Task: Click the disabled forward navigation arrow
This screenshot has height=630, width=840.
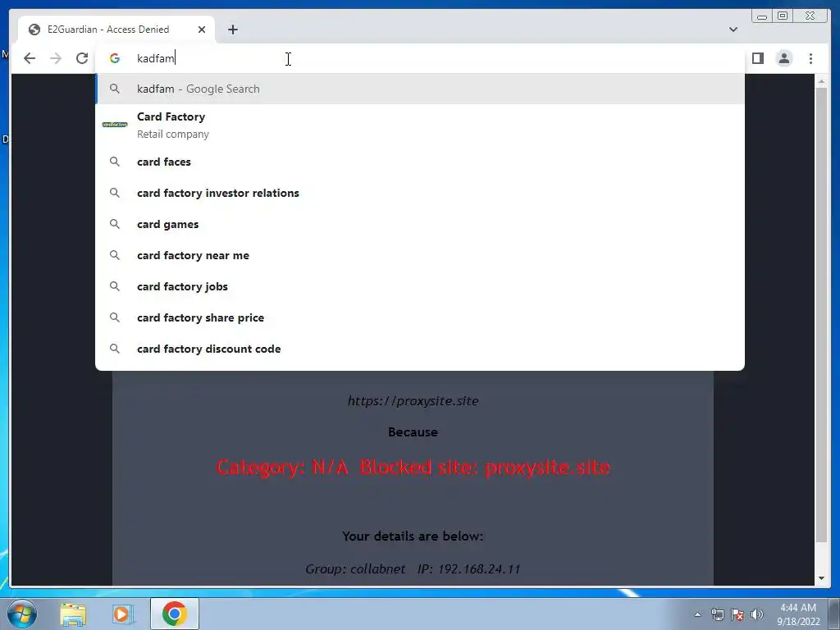Action: point(56,58)
